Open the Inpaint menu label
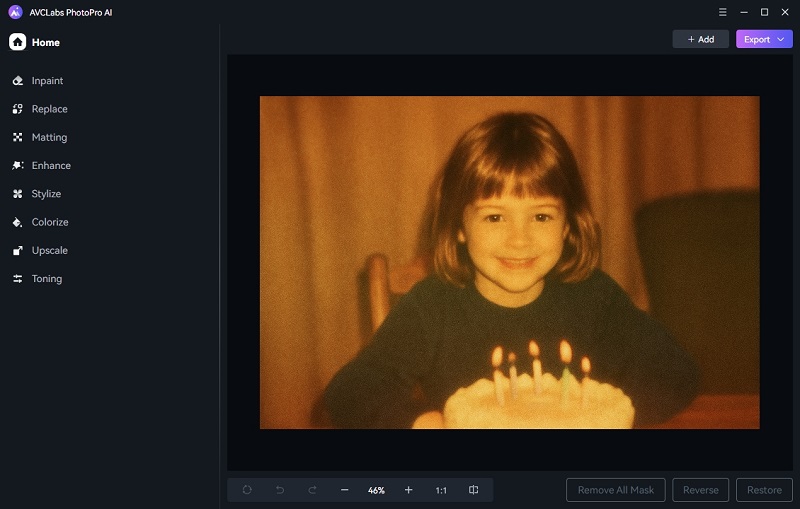Image resolution: width=800 pixels, height=509 pixels. click(x=47, y=81)
